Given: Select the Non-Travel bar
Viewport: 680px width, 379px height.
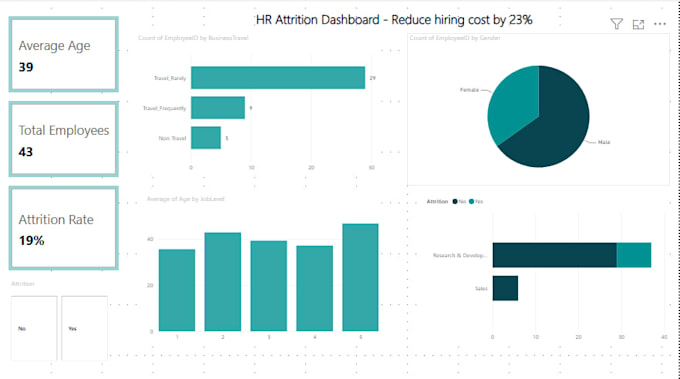Looking at the screenshot, I should (206, 137).
